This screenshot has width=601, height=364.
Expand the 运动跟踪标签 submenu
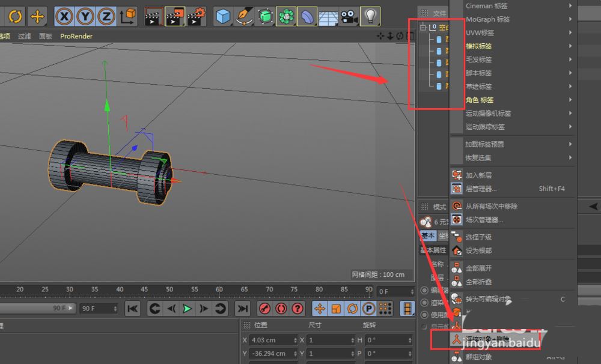point(514,127)
